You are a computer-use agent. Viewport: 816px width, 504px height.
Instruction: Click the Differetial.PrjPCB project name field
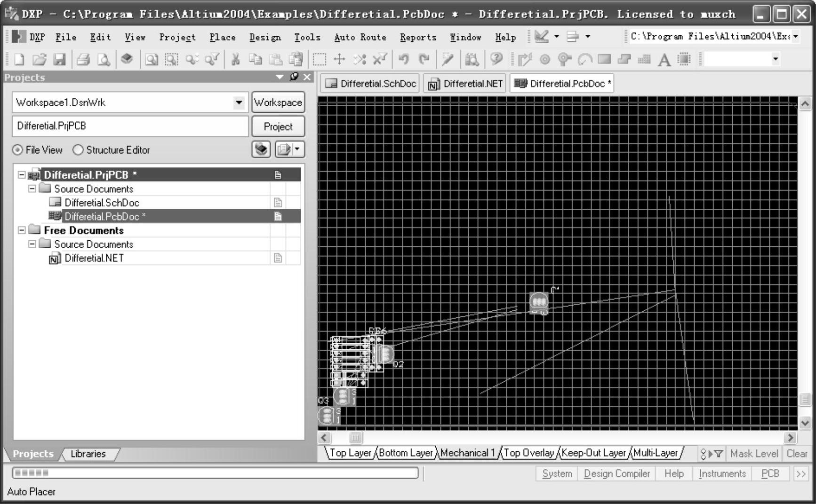130,126
